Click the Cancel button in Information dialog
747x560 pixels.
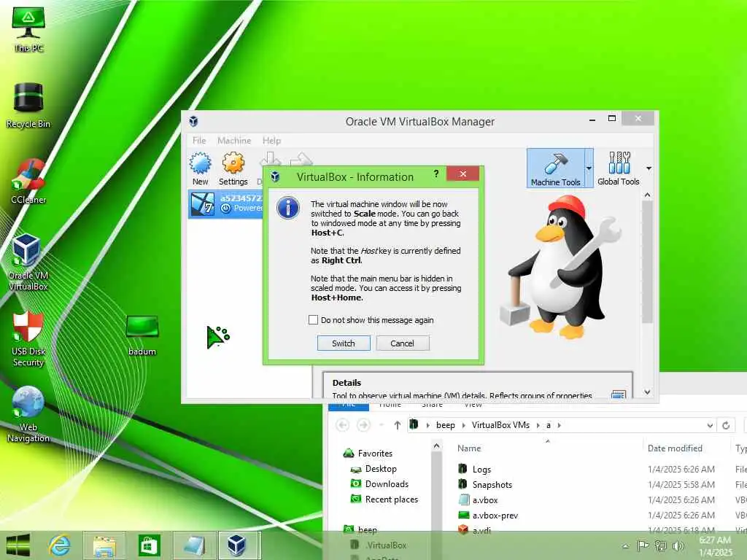[403, 343]
